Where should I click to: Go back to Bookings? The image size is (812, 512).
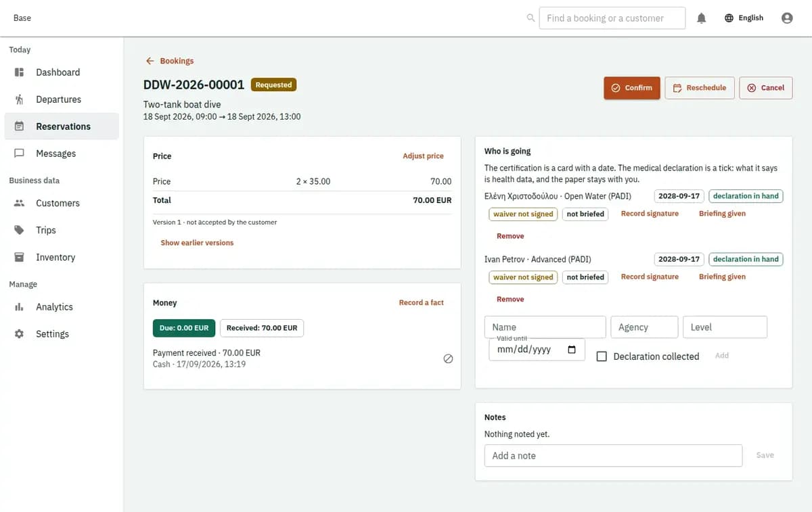(170, 61)
